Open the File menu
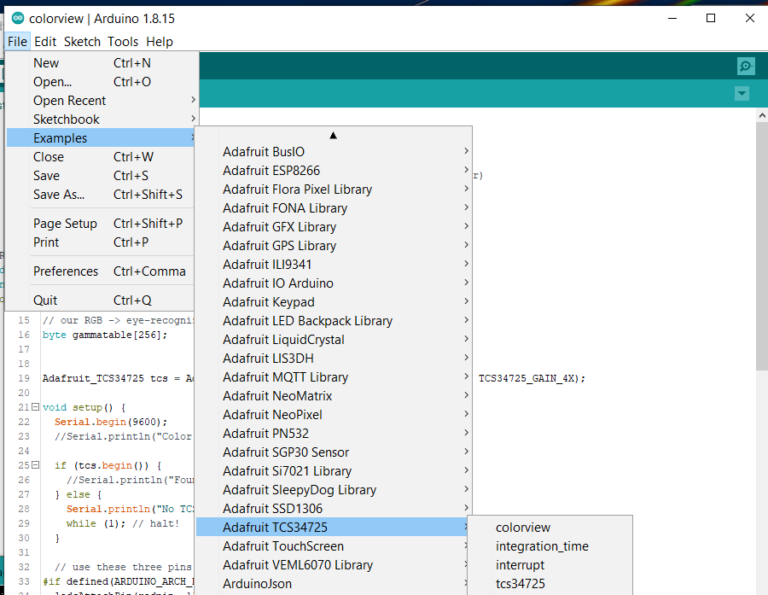 (18, 42)
